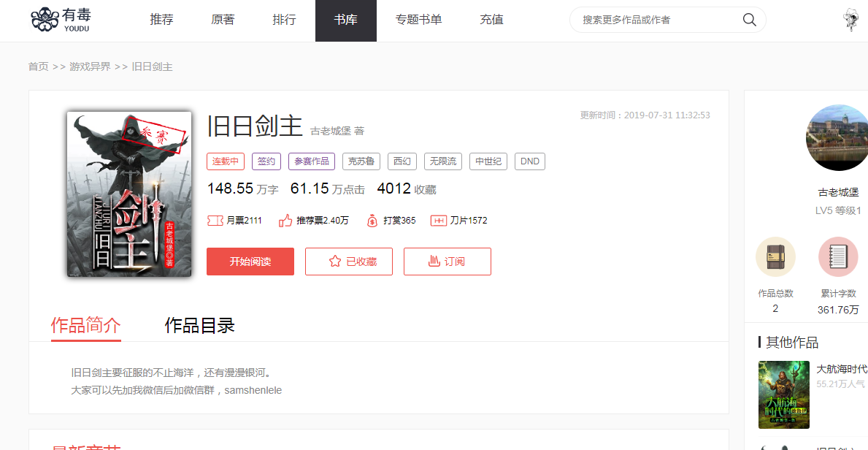Click the reward money bag (打赏) icon
The width and height of the screenshot is (868, 450).
click(372, 220)
